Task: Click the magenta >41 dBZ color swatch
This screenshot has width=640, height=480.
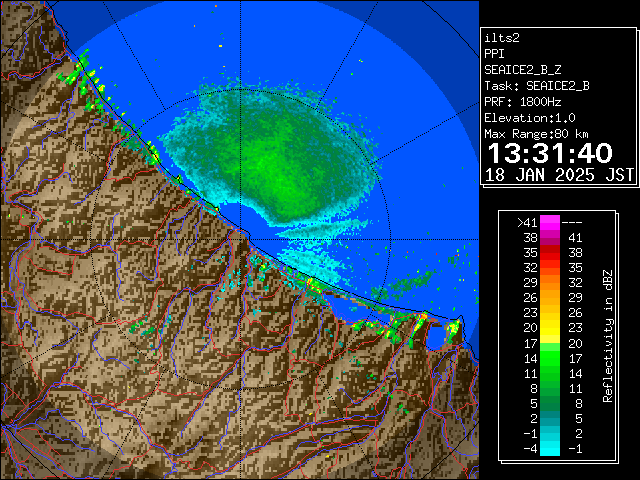Action: pos(550,222)
